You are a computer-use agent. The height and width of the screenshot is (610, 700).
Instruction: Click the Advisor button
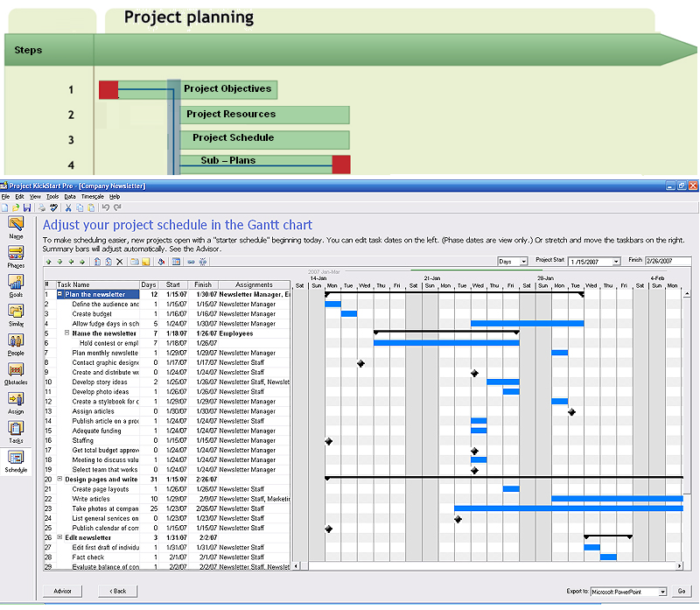tap(61, 591)
